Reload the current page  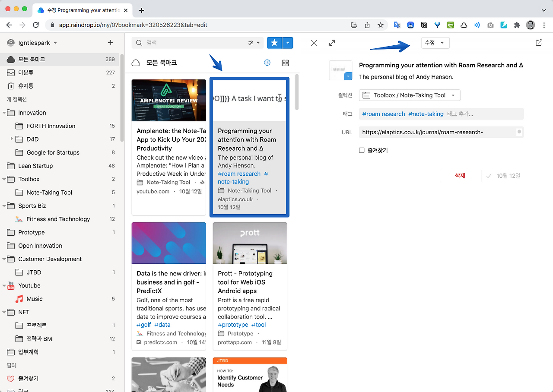pos(36,25)
